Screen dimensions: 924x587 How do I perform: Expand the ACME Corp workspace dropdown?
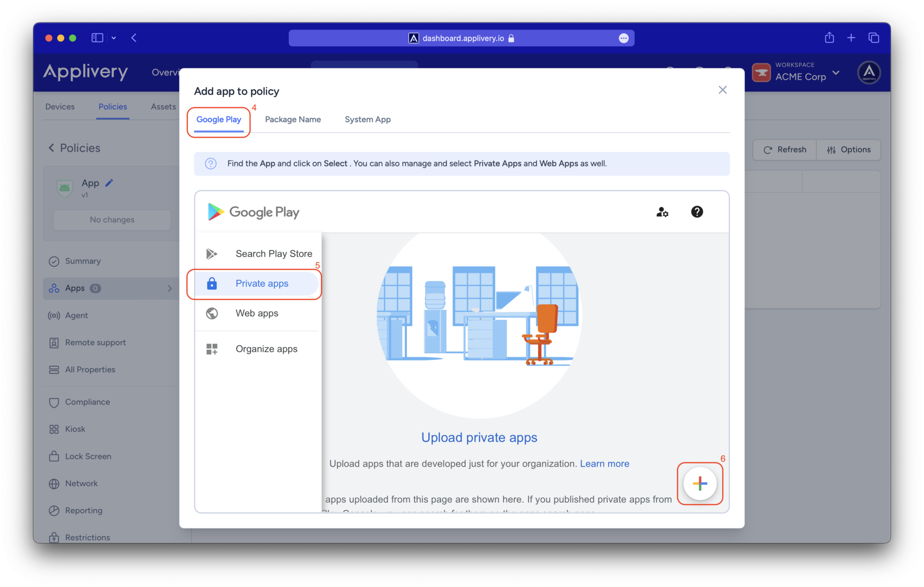click(x=837, y=73)
